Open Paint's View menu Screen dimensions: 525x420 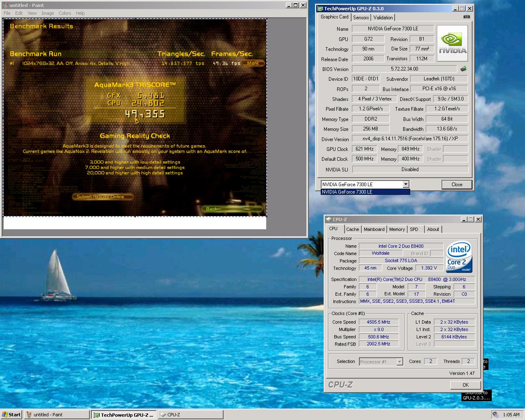tap(32, 13)
